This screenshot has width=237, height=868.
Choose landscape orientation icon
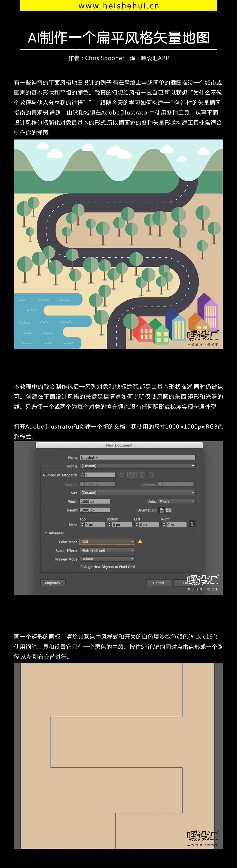[168, 510]
